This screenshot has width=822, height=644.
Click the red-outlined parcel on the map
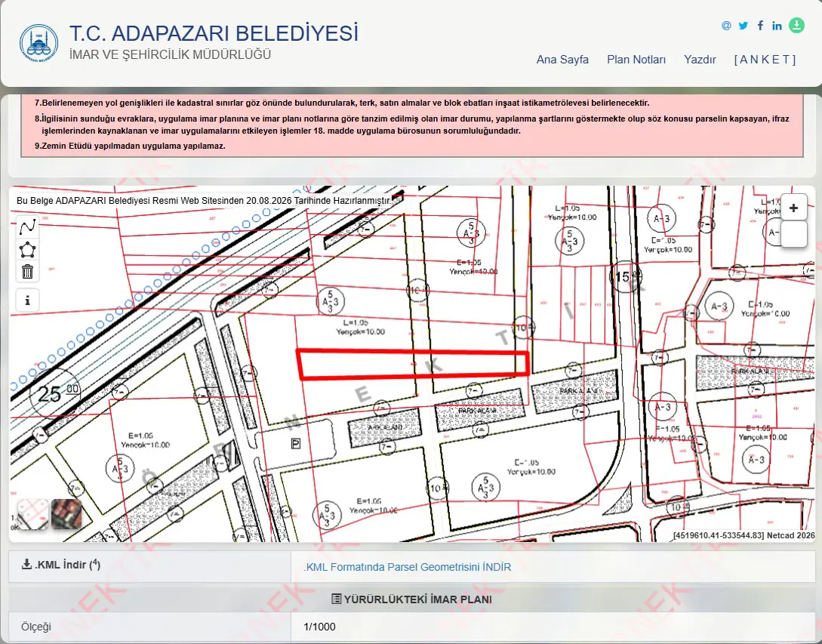click(413, 363)
